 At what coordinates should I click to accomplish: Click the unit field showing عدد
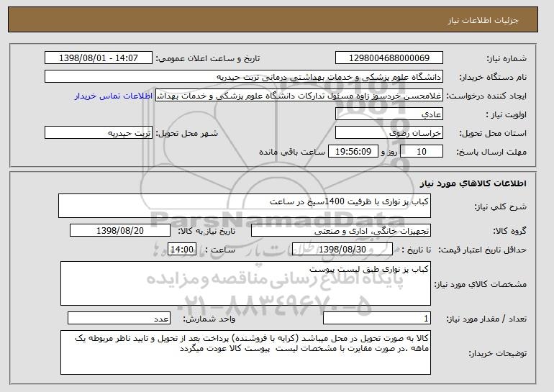pyautogui.click(x=119, y=318)
